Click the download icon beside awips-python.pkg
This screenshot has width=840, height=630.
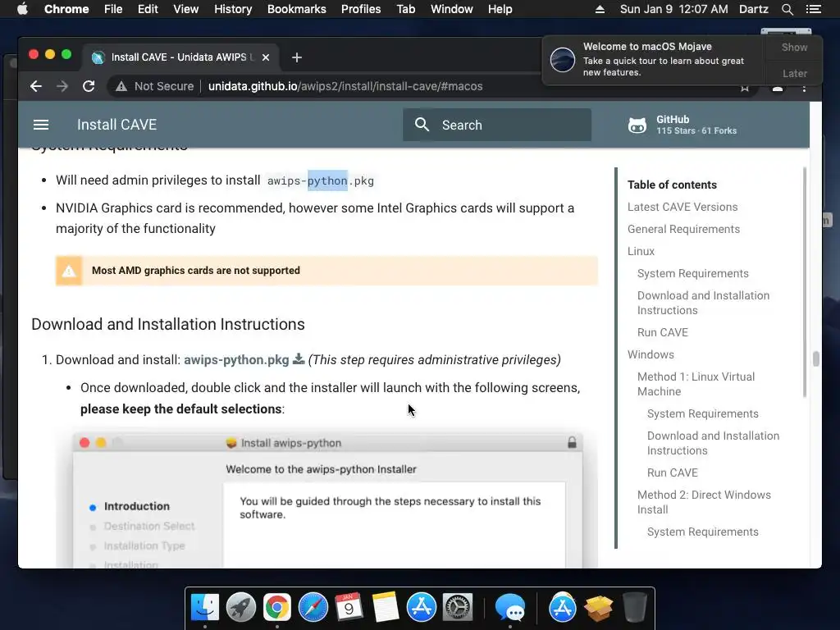click(x=299, y=359)
